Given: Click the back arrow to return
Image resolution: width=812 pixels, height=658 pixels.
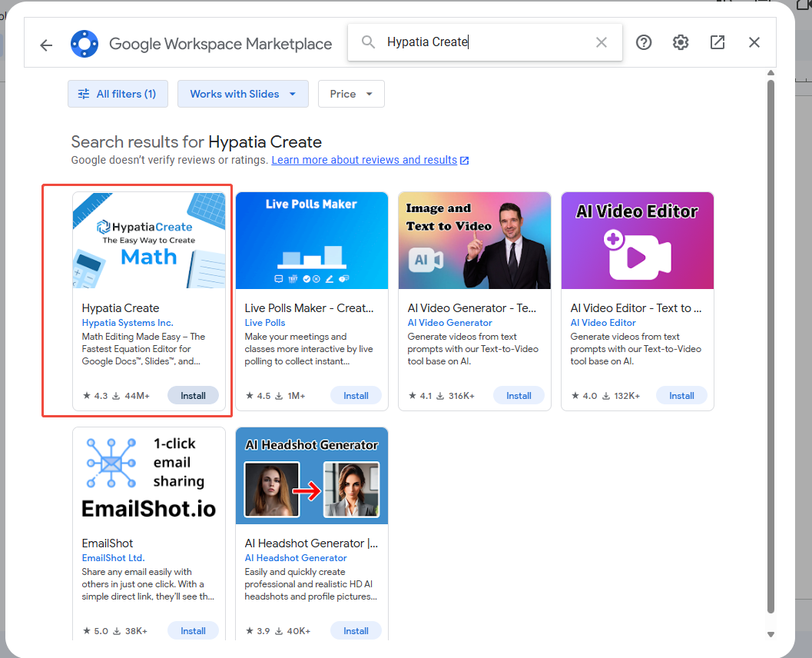Looking at the screenshot, I should [45, 45].
